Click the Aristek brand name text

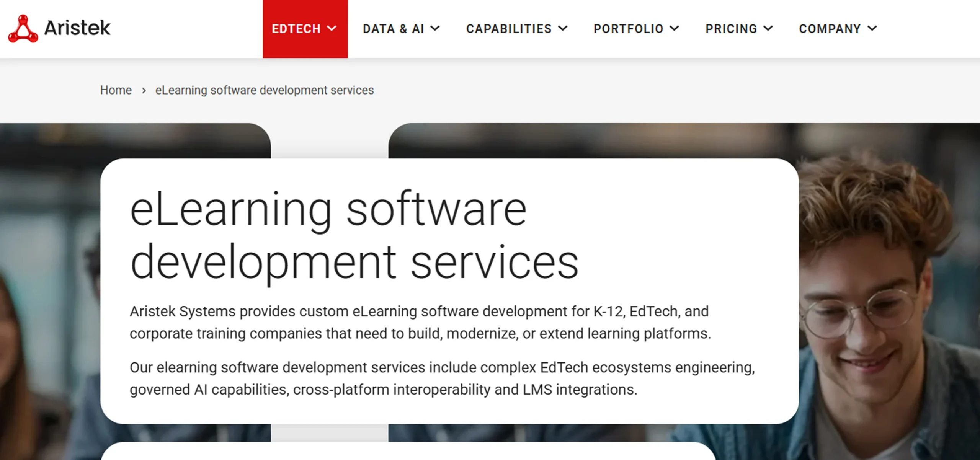click(77, 28)
